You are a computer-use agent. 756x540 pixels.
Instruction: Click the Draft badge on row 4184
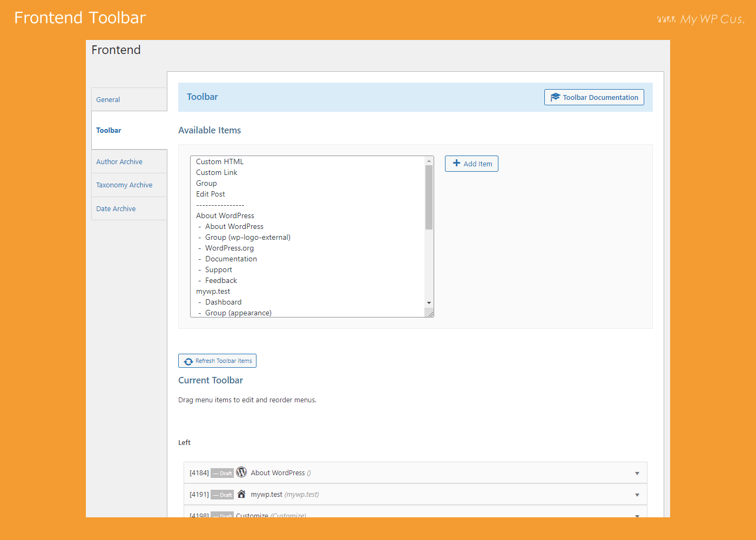tap(222, 473)
